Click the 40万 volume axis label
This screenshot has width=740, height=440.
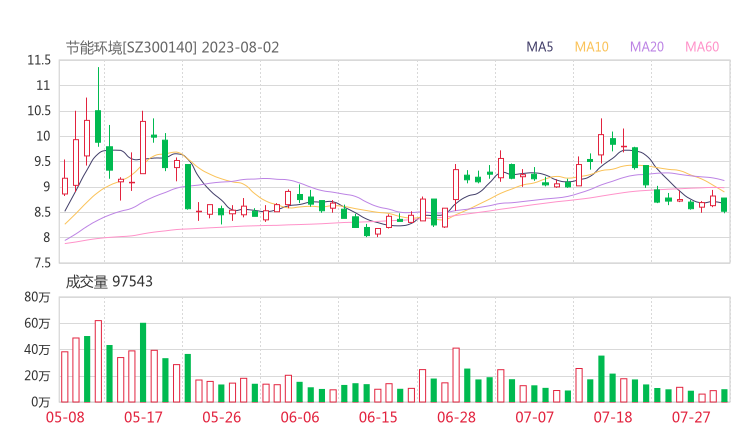(37, 350)
